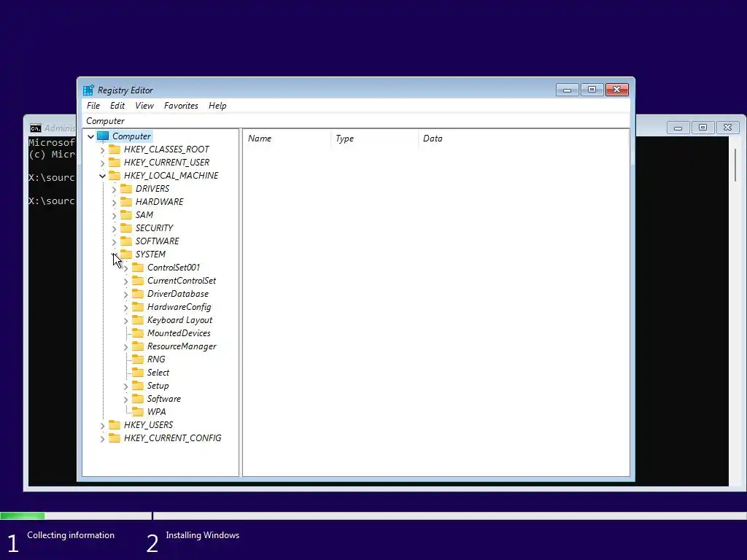Select the SAM key label
The height and width of the screenshot is (560, 747).
144,215
